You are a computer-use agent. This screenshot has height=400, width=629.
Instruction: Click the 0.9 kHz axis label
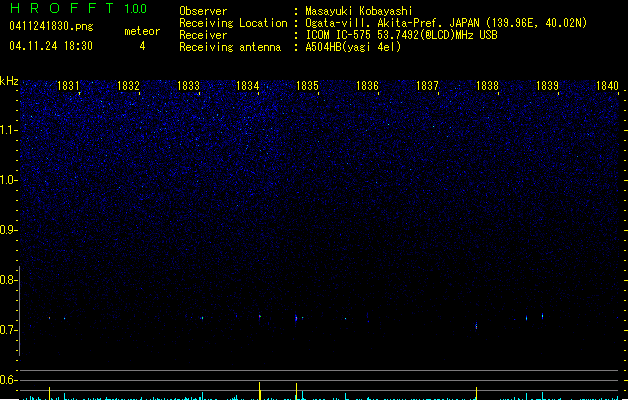tap(8, 230)
